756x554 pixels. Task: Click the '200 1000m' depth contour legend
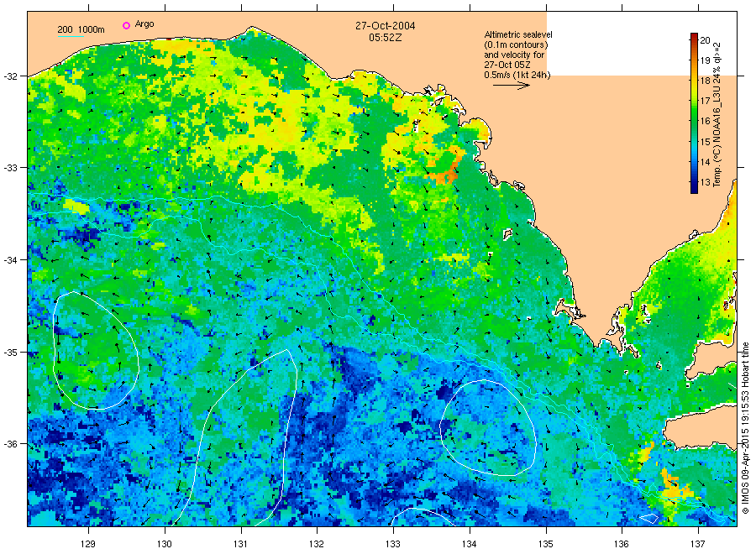pos(81,29)
